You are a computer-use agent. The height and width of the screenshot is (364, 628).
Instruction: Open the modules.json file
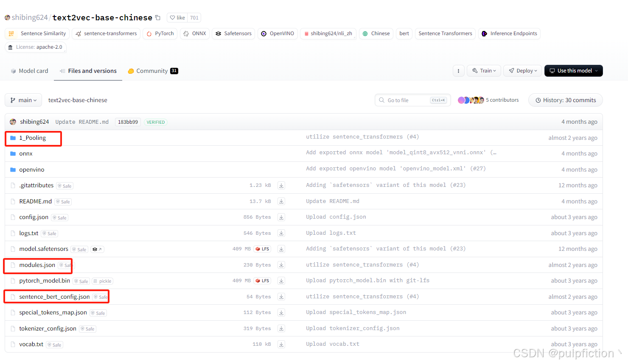tap(37, 265)
